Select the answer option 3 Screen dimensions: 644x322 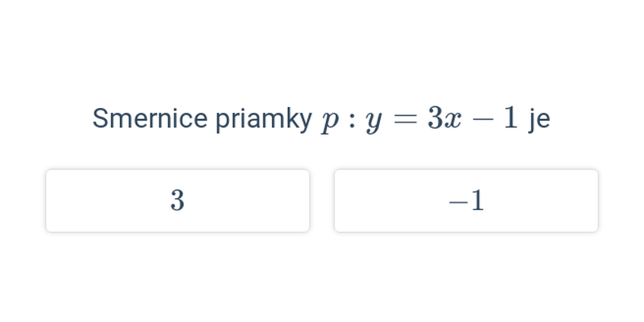[x=177, y=200]
